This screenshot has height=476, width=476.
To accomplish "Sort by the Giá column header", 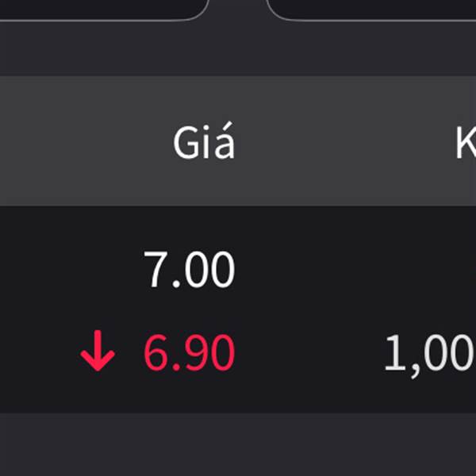I will coord(204,140).
